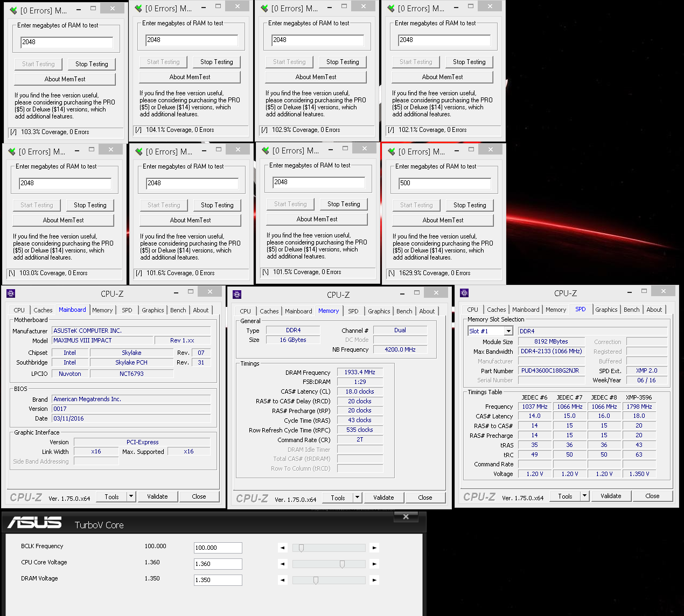The height and width of the screenshot is (616, 684).
Task: Click RAM field showing 500 in MemTest
Action: [x=444, y=183]
